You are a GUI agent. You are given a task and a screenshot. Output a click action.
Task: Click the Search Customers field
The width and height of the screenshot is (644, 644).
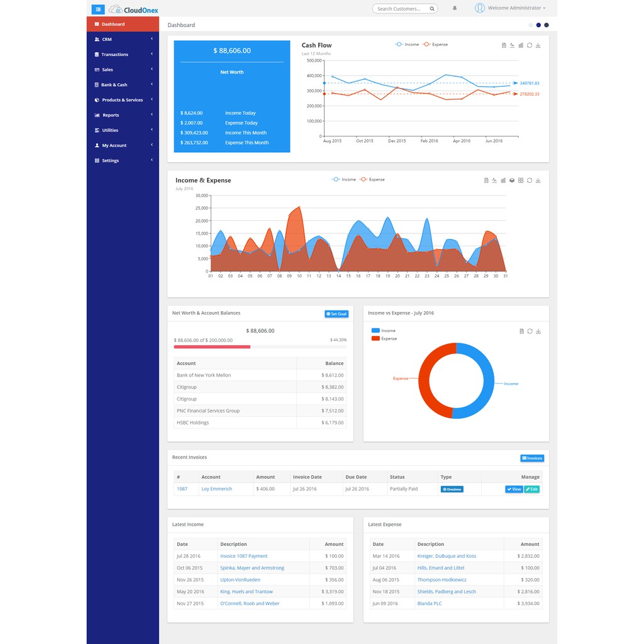point(405,9)
